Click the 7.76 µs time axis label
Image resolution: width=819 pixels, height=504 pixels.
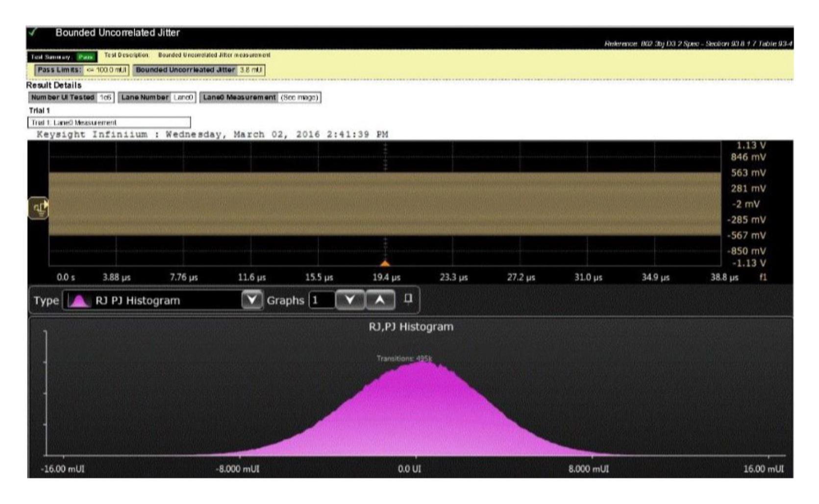pyautogui.click(x=184, y=277)
